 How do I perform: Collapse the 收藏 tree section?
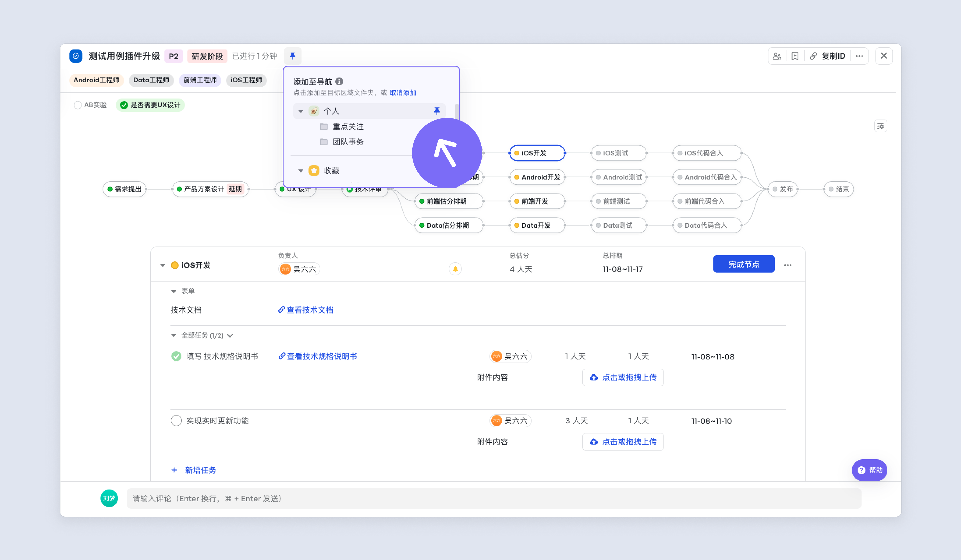(x=301, y=171)
